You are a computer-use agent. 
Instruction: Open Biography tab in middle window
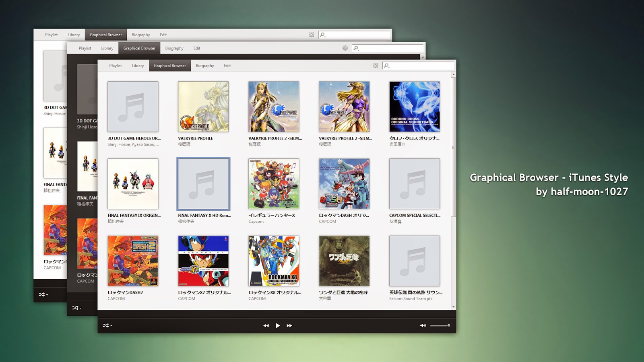click(x=174, y=48)
